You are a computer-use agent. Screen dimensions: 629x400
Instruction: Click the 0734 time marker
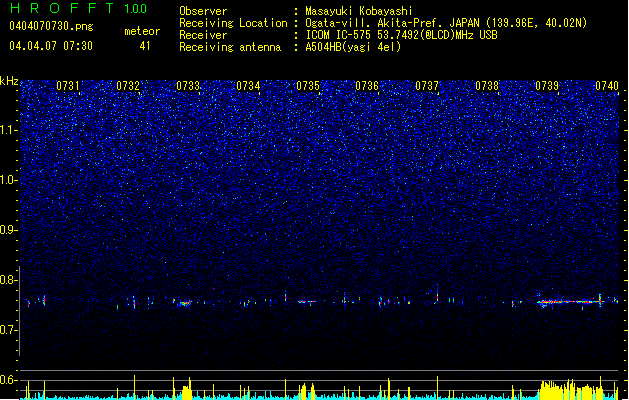point(248,86)
